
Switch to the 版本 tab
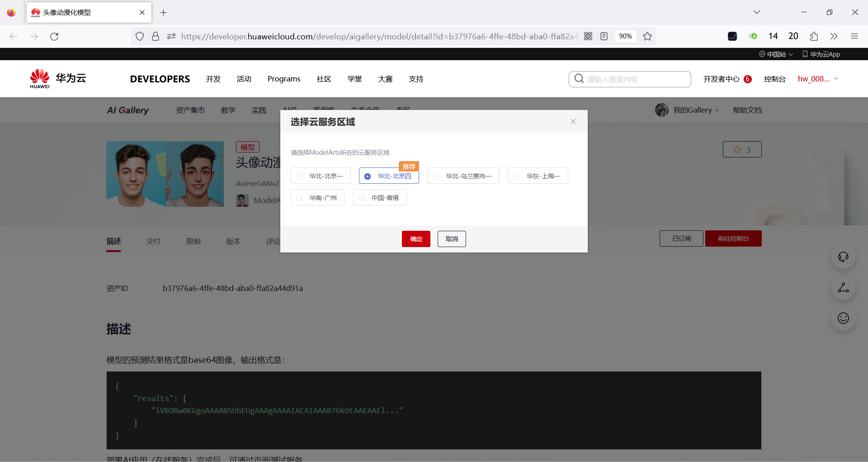(233, 241)
